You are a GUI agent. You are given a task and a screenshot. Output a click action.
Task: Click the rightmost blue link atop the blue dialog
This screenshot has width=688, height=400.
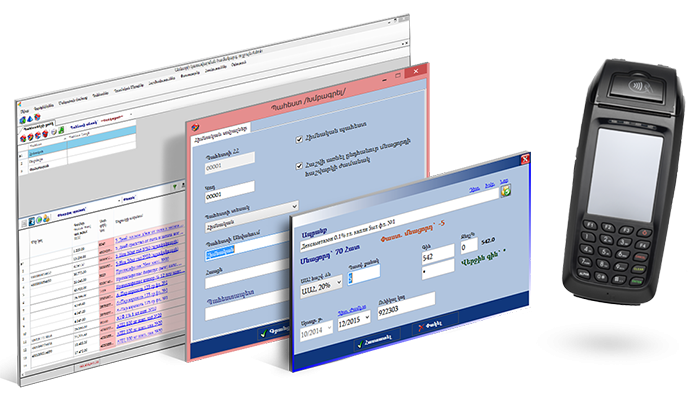[504, 181]
